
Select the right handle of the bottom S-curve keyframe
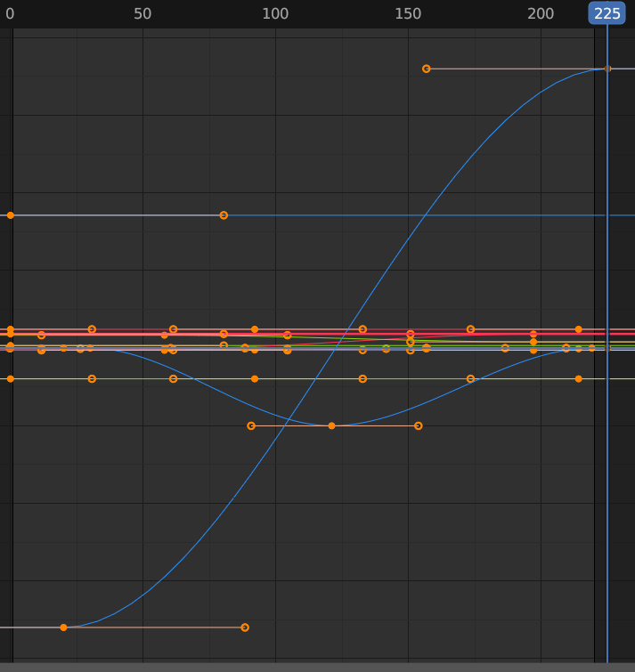tap(245, 627)
